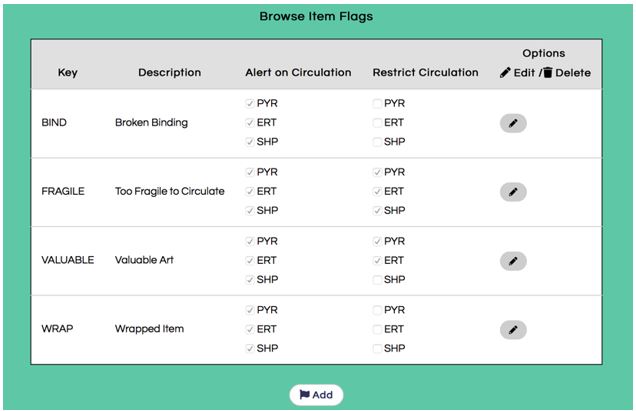
Task: Toggle BIND alert PYR checkbox
Action: 250,104
